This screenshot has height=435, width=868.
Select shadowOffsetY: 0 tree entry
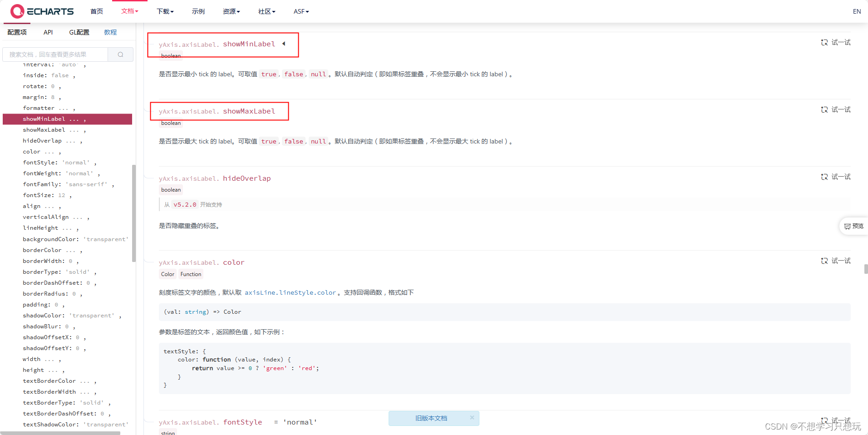[x=54, y=348]
